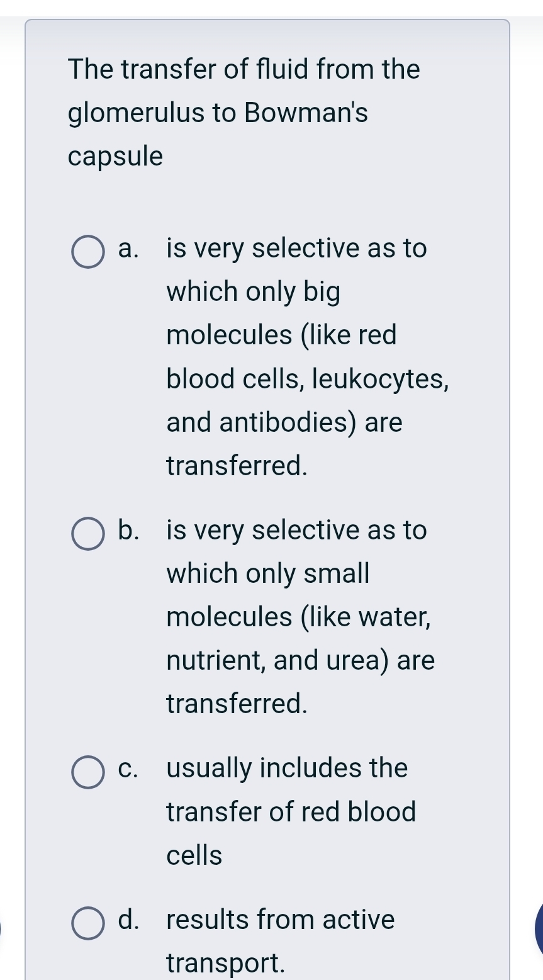The height and width of the screenshot is (980, 543).
Task: Click the 'b.' option label
Action: pyautogui.click(x=127, y=531)
